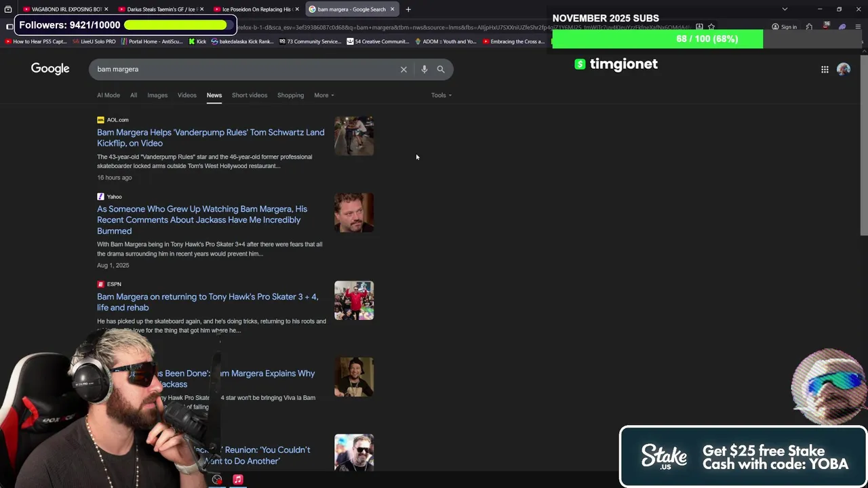Bookmark this page with the star icon
This screenshot has height=488, width=868.
click(711, 27)
